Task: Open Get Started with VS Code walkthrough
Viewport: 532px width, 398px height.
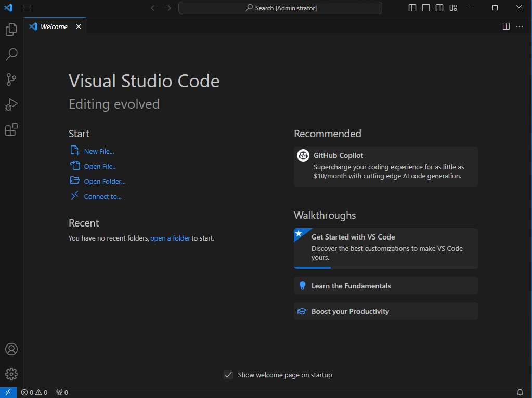Action: click(x=386, y=248)
